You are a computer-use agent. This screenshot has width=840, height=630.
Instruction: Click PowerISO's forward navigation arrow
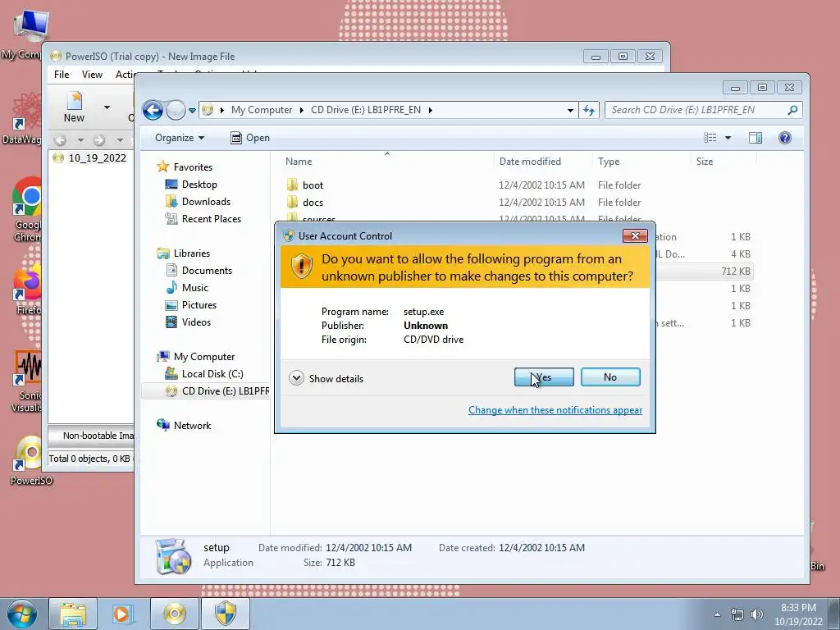99,140
